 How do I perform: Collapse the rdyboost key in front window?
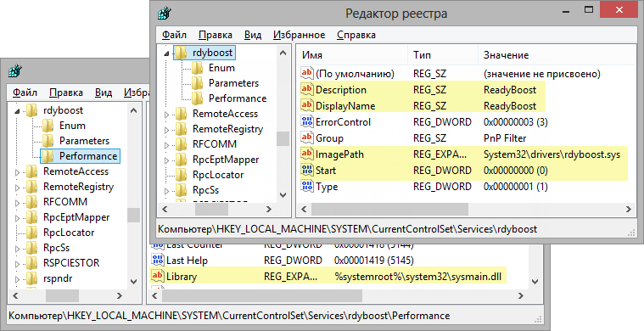click(x=166, y=53)
